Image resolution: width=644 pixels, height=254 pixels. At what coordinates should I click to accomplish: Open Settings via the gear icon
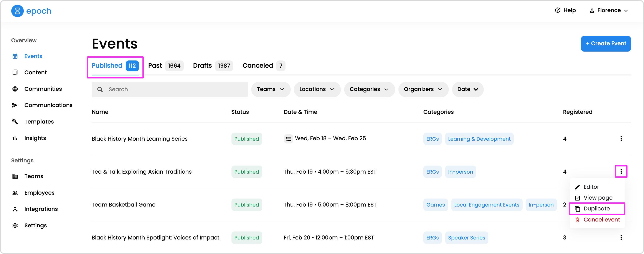pos(15,225)
